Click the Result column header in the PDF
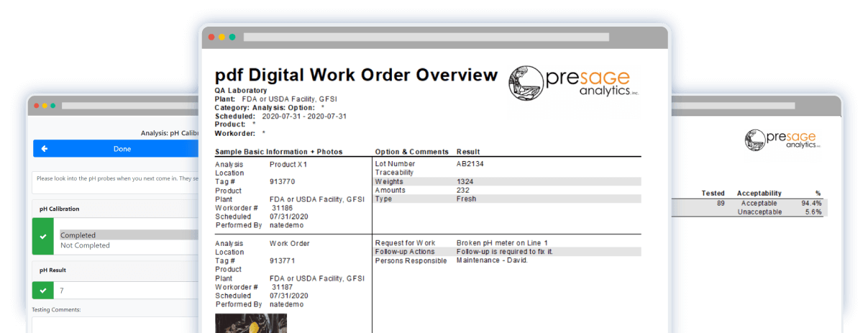Viewport: 868px width, 333px height. (x=468, y=152)
